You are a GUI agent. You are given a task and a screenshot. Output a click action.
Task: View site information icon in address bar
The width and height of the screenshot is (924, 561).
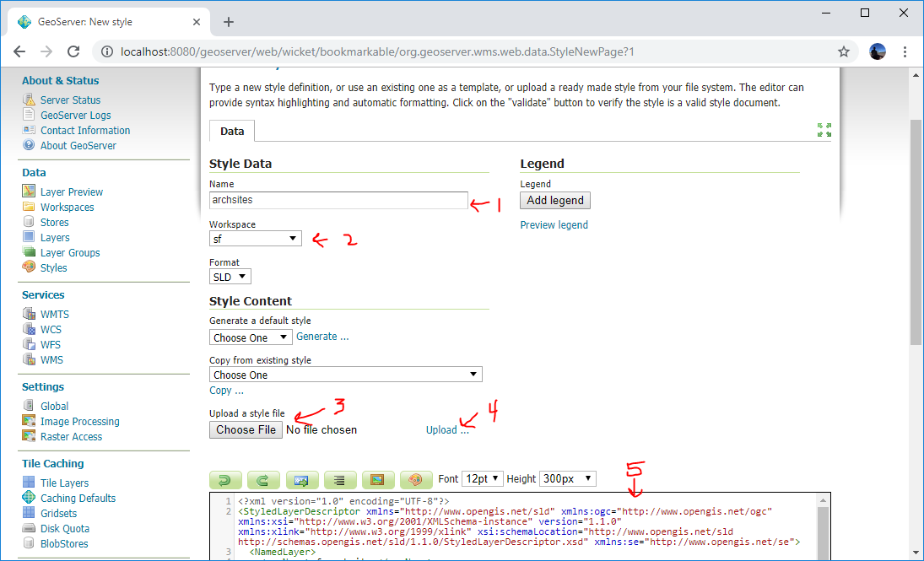106,51
